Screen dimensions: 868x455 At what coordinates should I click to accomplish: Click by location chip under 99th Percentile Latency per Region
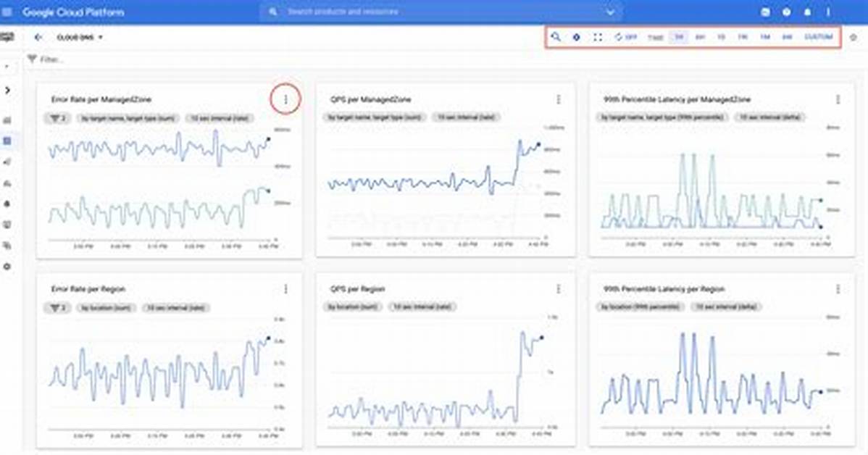(x=640, y=306)
